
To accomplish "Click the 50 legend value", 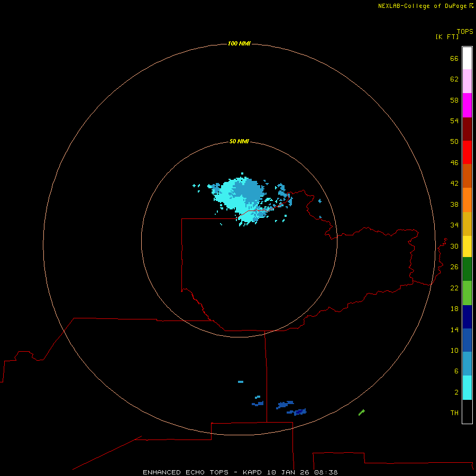I will [x=454, y=141].
